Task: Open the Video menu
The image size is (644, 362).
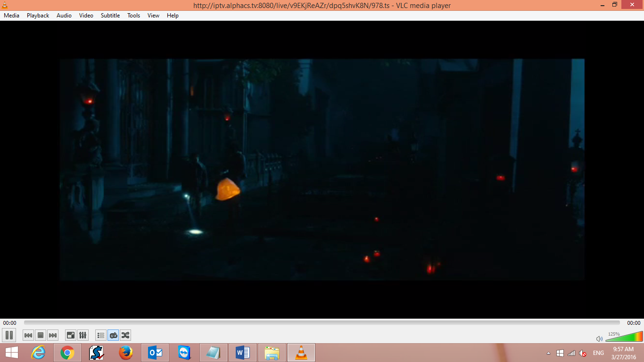Action: point(86,16)
